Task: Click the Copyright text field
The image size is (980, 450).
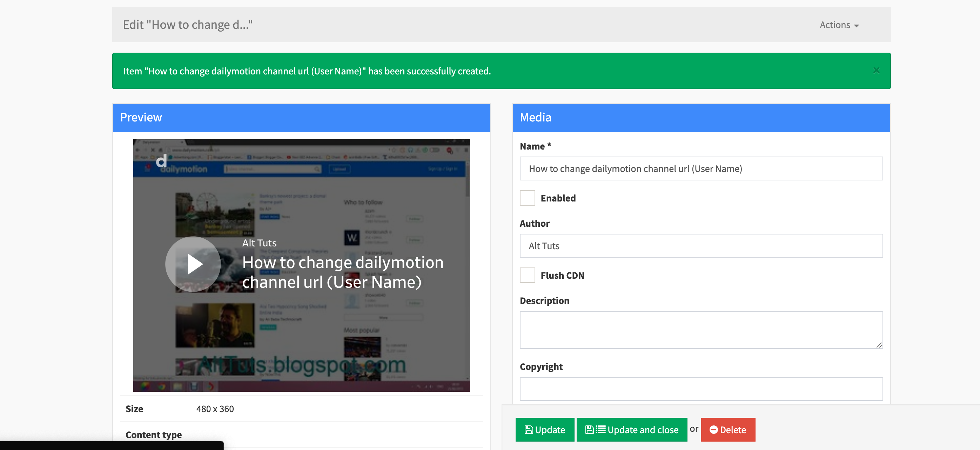Action: coord(701,389)
